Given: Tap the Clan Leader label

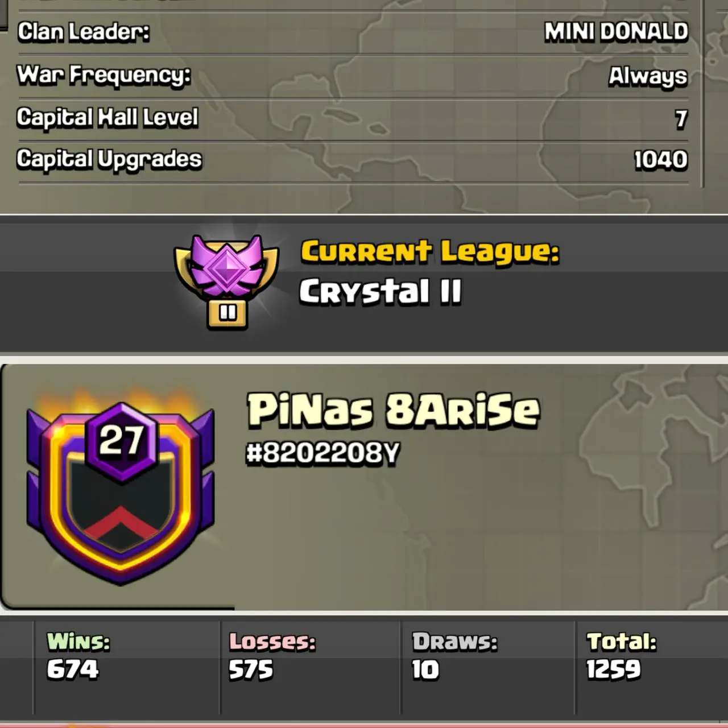Looking at the screenshot, I should [x=83, y=32].
